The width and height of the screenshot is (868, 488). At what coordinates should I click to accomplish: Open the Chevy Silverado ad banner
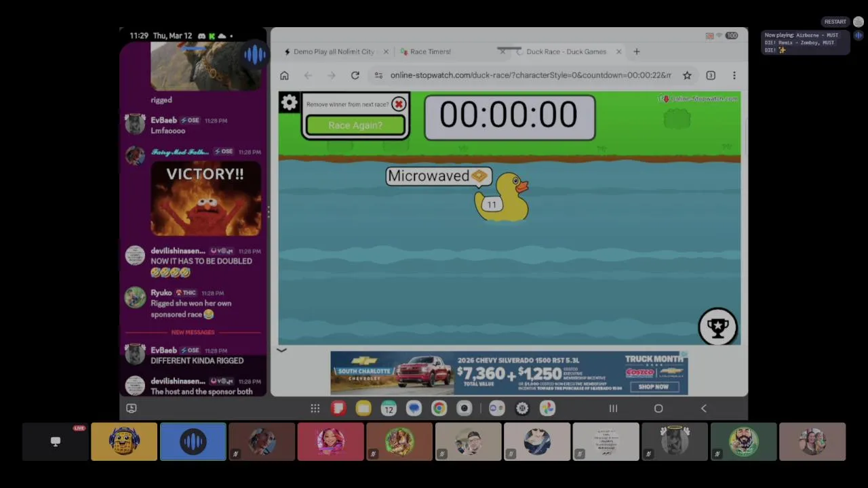509,373
